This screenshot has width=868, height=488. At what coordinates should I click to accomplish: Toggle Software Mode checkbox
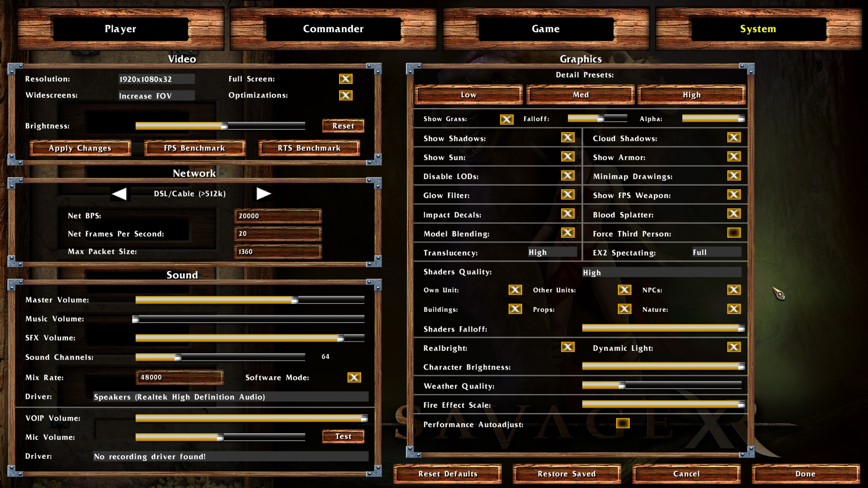[354, 377]
